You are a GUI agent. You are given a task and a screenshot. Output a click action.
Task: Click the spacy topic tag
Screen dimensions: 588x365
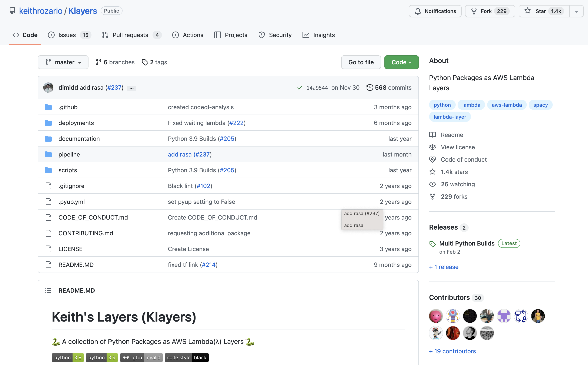pos(541,105)
